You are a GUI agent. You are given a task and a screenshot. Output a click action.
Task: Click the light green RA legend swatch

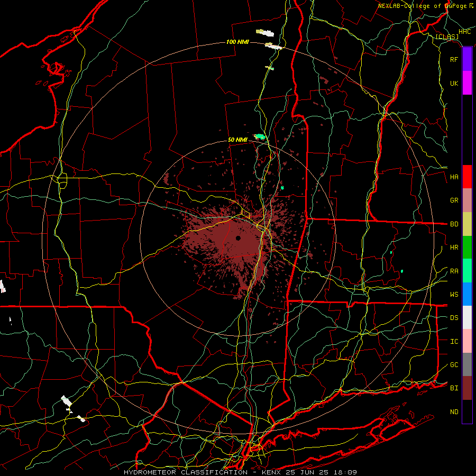[467, 271]
